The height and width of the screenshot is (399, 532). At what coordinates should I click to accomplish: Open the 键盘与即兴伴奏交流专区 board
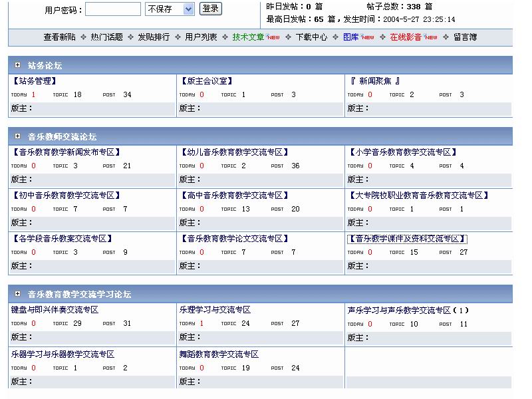[55, 309]
